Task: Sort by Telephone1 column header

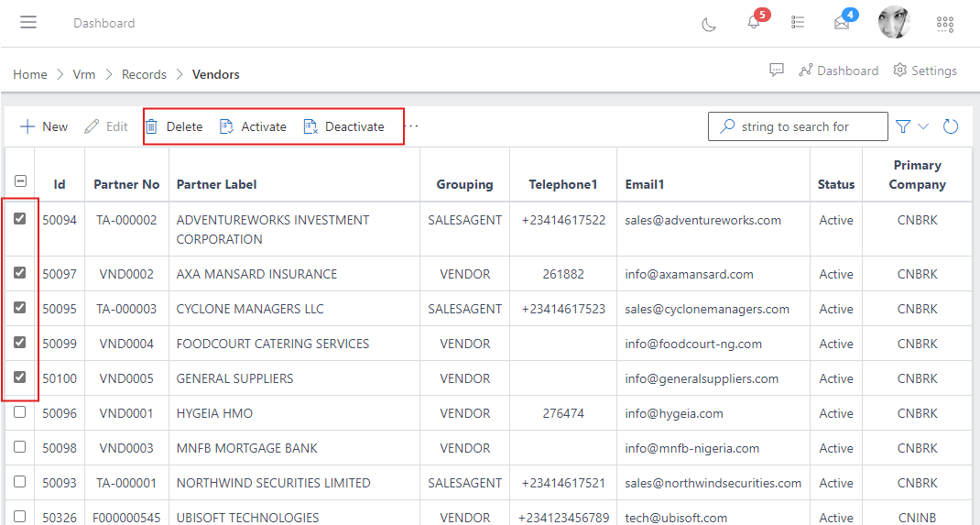Action: pos(563,184)
